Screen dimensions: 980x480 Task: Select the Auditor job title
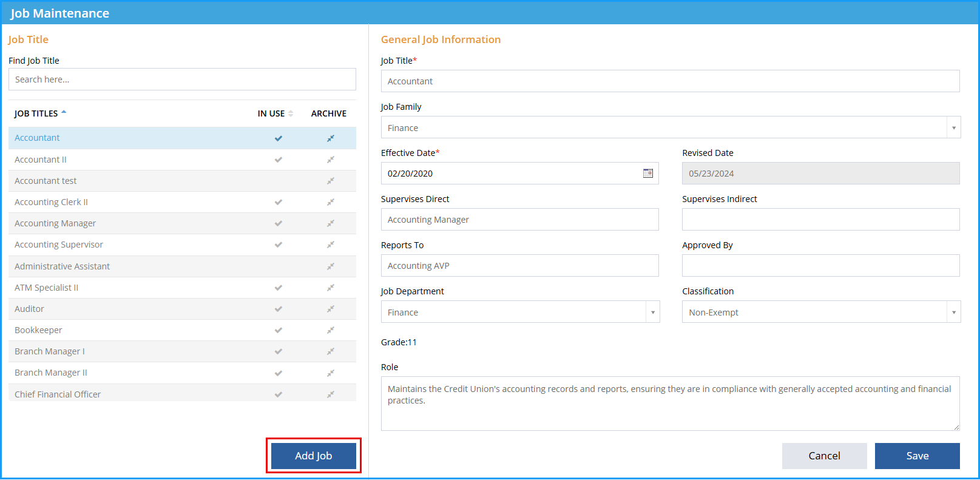point(29,309)
